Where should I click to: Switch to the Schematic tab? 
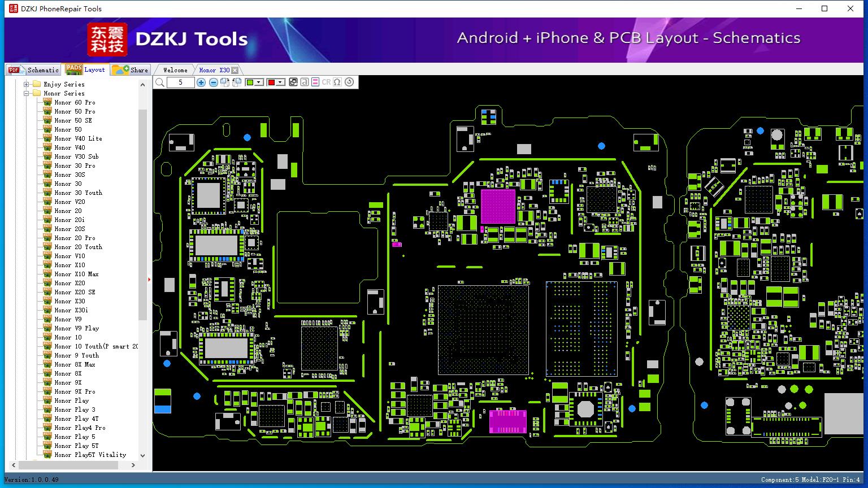pyautogui.click(x=33, y=69)
